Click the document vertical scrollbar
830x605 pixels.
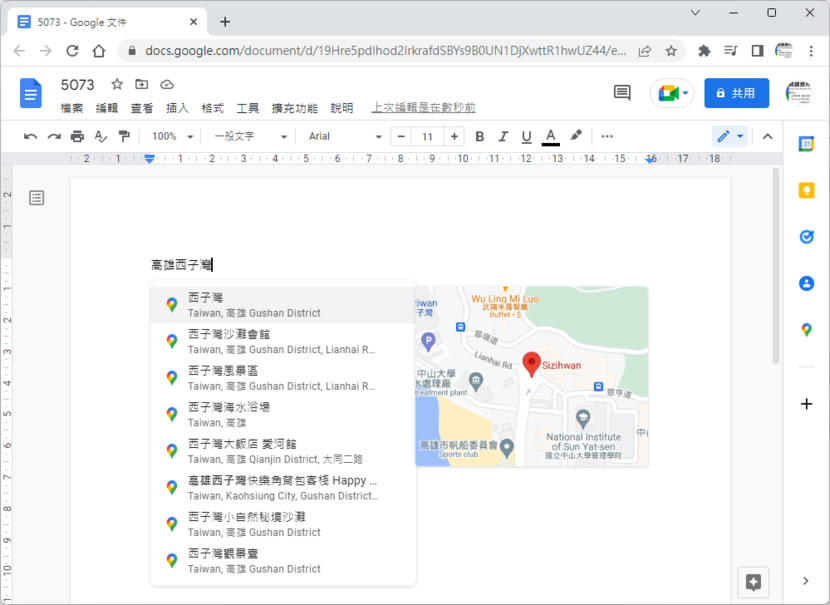click(x=775, y=266)
